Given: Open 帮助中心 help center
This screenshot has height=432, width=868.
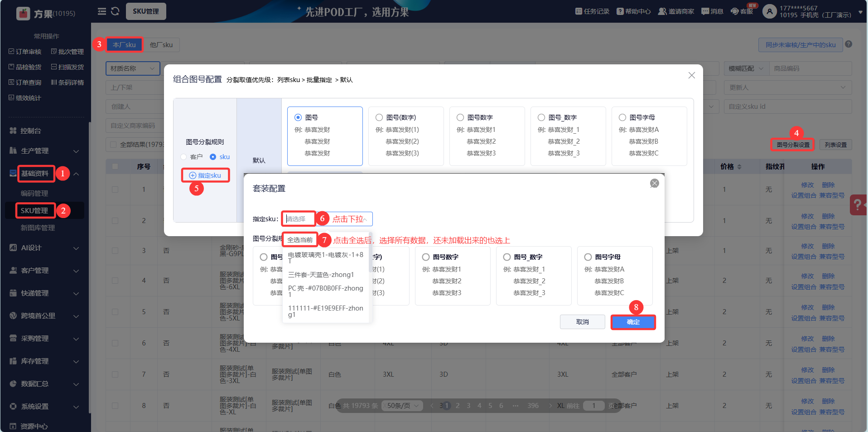Looking at the screenshot, I should tap(633, 11).
